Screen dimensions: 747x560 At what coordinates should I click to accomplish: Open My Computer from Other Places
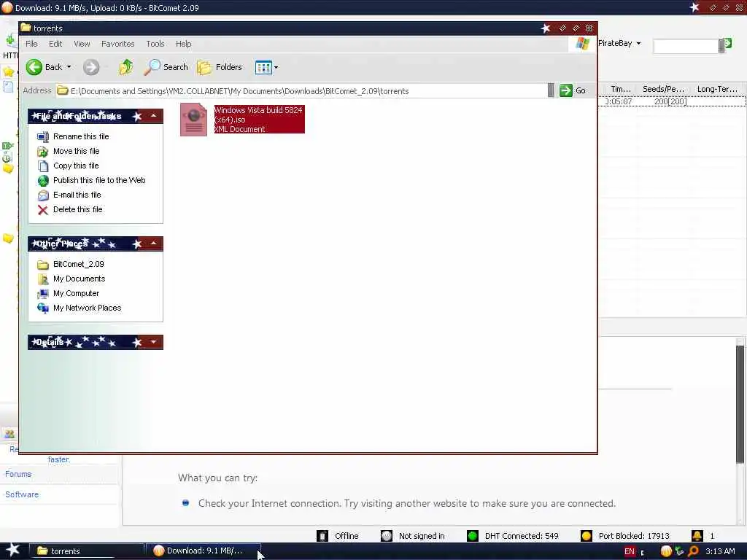[x=76, y=293]
